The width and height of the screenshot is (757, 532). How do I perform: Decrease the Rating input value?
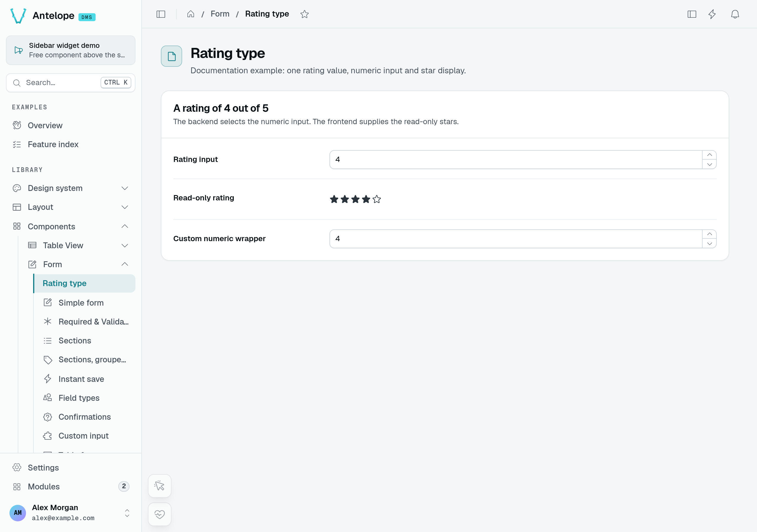(x=709, y=164)
